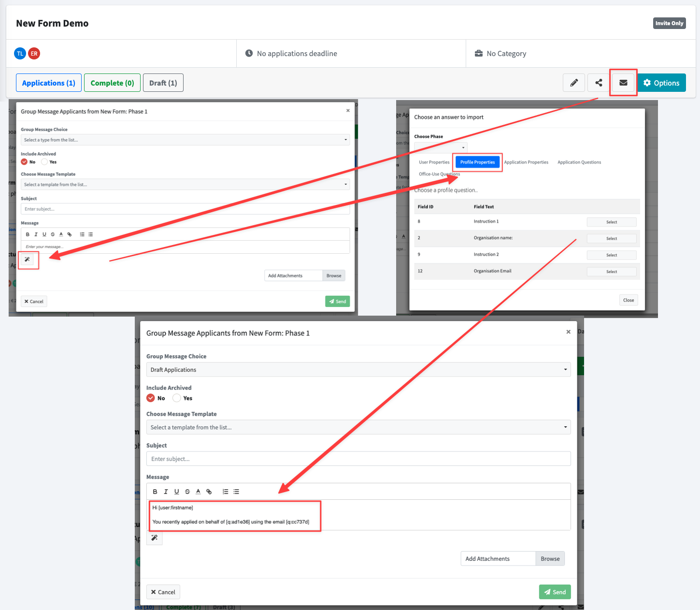The height and width of the screenshot is (610, 700).
Task: Select Include Archived 'No' in the smaller dialog
Action: pyautogui.click(x=24, y=161)
